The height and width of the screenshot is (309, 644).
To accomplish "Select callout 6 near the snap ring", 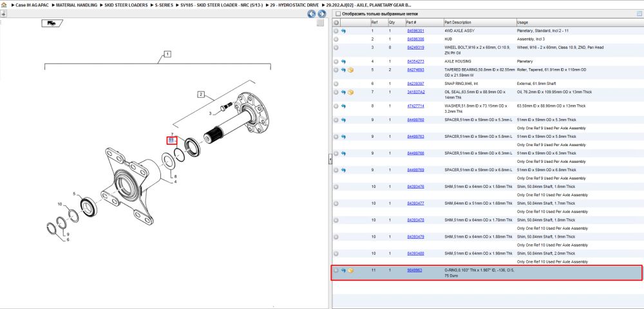I will [68, 240].
